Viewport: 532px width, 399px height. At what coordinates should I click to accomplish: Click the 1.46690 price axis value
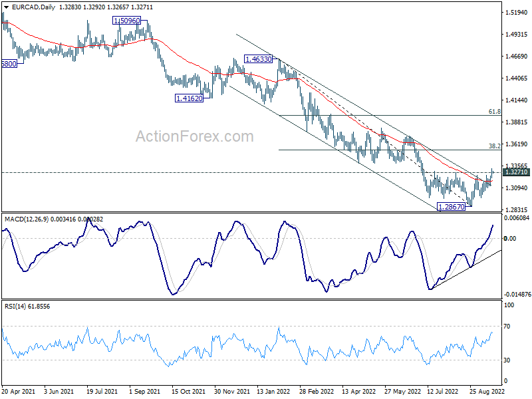click(x=517, y=57)
